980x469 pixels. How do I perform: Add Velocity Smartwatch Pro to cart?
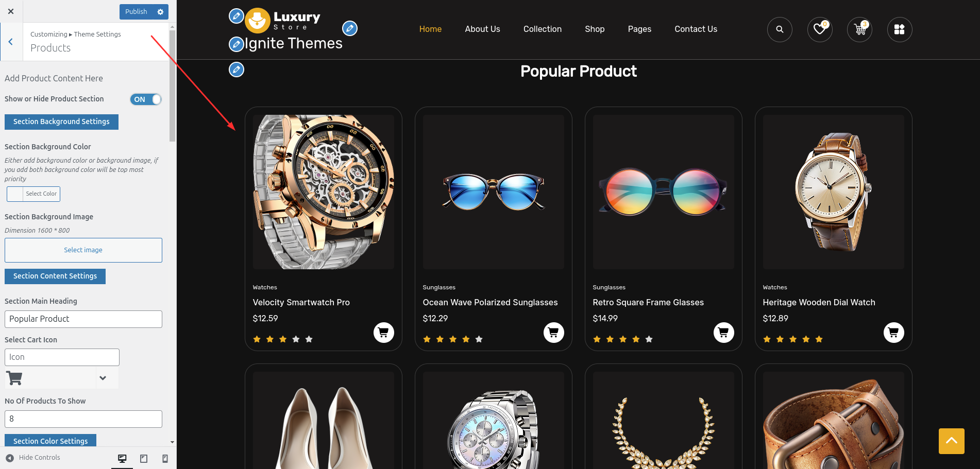383,333
